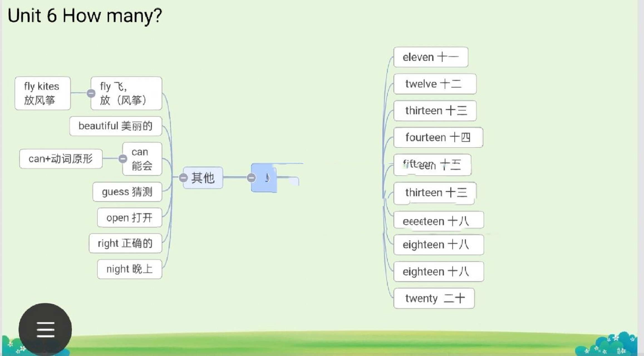
Task: Select the beautiful 美丽的 node
Action: point(115,126)
